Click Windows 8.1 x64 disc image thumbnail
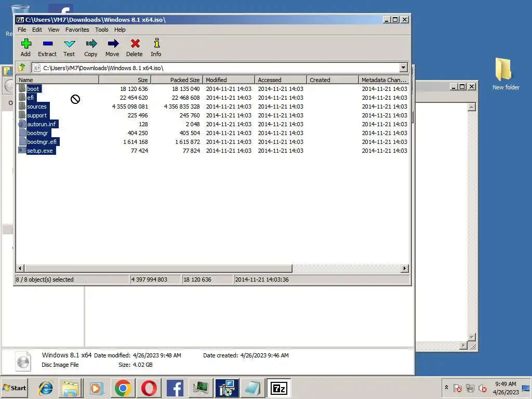The width and height of the screenshot is (532, 399). pos(23,361)
